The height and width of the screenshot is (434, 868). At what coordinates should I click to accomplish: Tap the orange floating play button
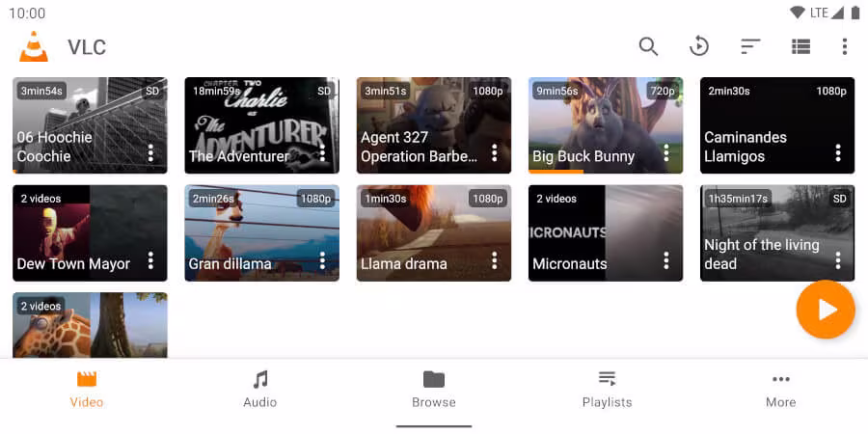(826, 310)
